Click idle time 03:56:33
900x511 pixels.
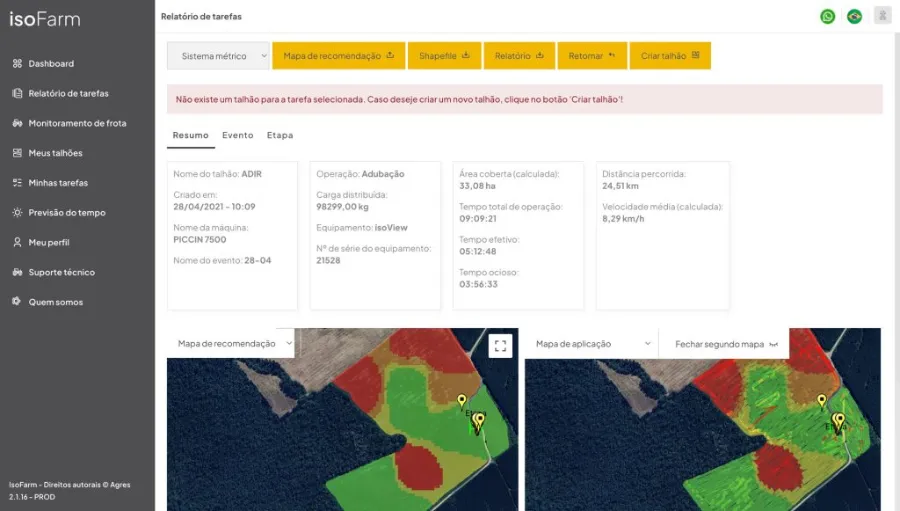click(478, 284)
